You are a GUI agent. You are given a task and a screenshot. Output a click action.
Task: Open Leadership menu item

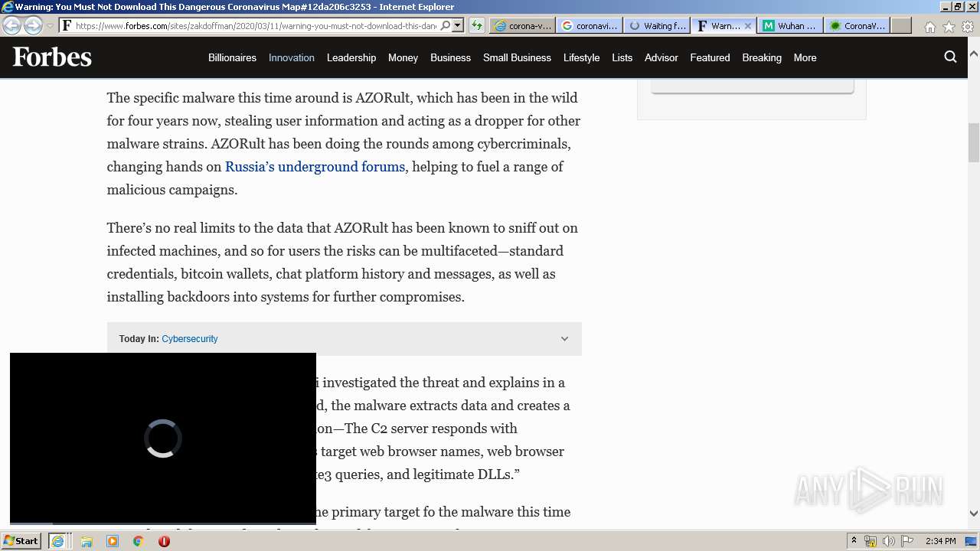point(351,57)
